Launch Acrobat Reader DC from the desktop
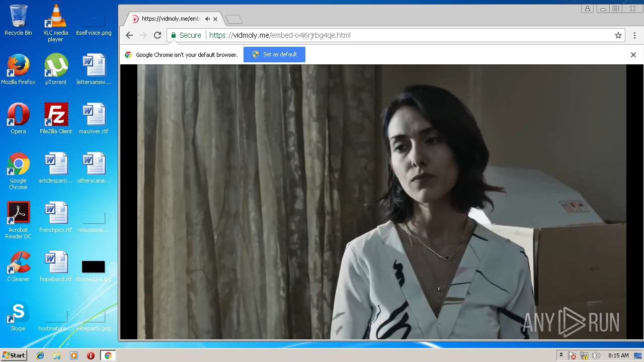This screenshot has height=362, width=644. [18, 220]
